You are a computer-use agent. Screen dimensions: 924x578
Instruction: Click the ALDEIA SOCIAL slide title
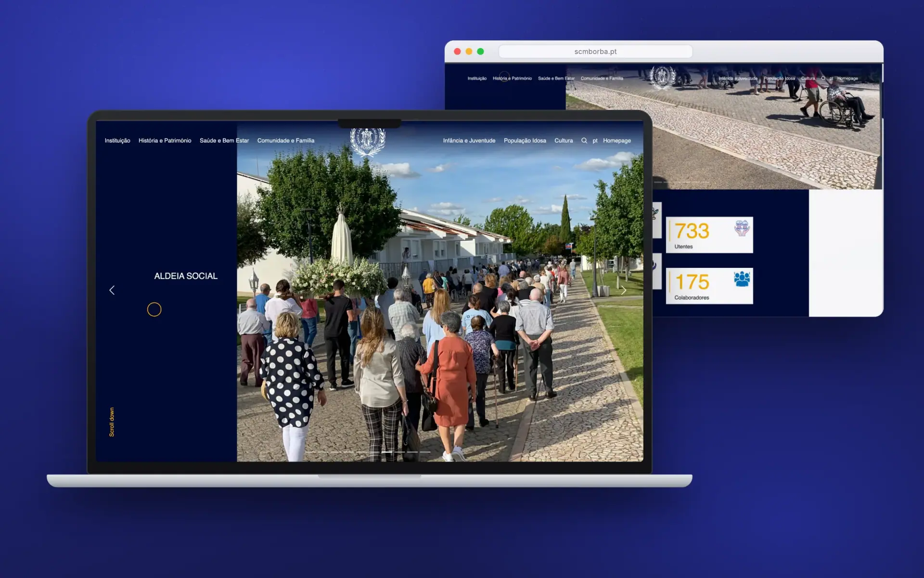tap(186, 276)
